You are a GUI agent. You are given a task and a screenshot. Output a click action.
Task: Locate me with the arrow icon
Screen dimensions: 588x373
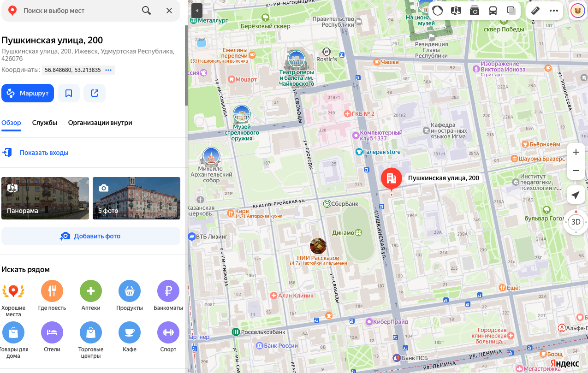point(576,195)
